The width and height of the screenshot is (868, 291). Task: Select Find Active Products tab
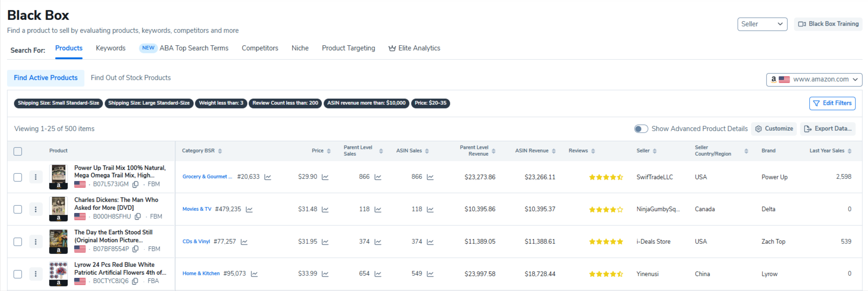pyautogui.click(x=46, y=78)
